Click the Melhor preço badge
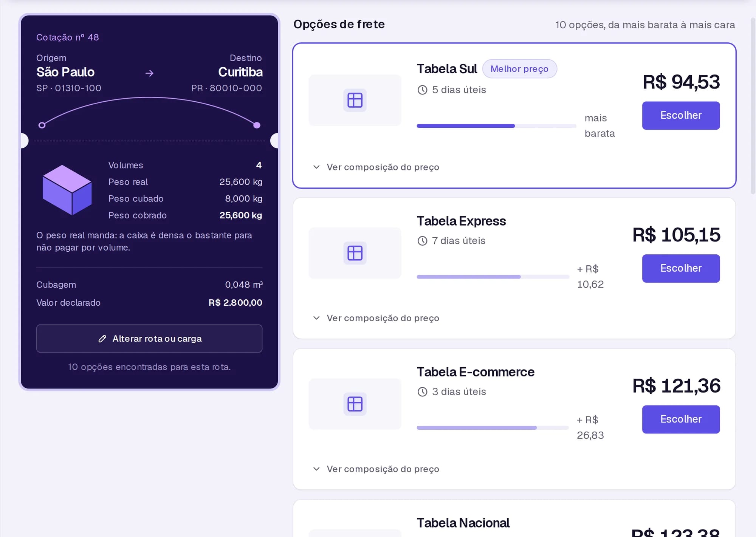This screenshot has width=756, height=537. (x=519, y=69)
